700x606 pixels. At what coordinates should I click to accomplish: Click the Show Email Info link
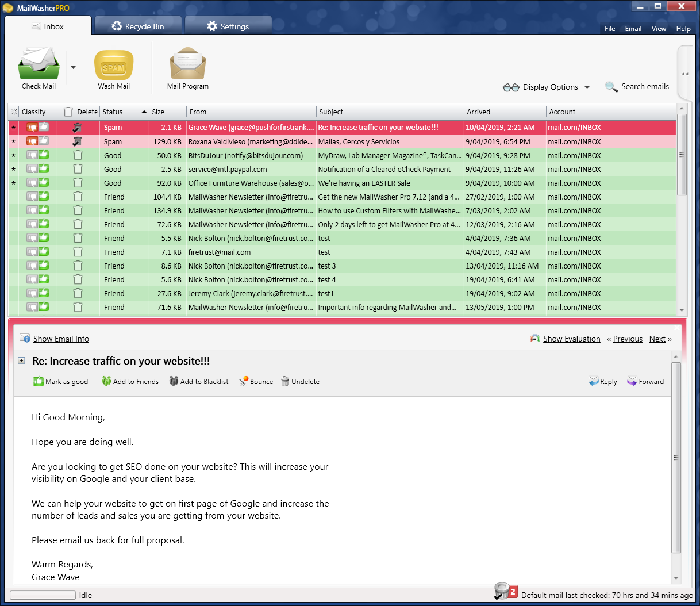(61, 339)
